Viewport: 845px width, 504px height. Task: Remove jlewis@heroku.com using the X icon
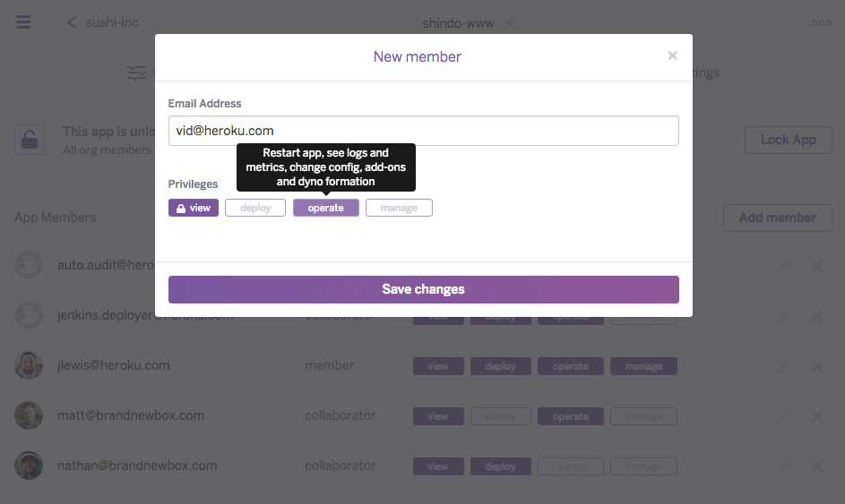[816, 366]
